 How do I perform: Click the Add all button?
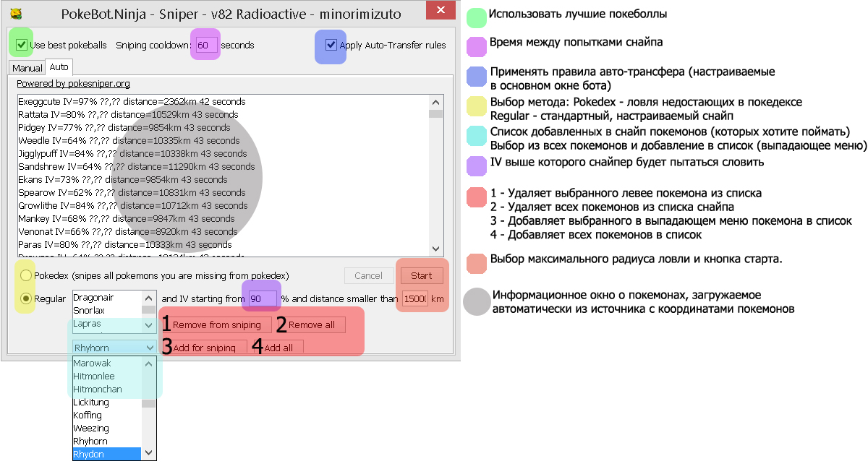click(x=278, y=348)
